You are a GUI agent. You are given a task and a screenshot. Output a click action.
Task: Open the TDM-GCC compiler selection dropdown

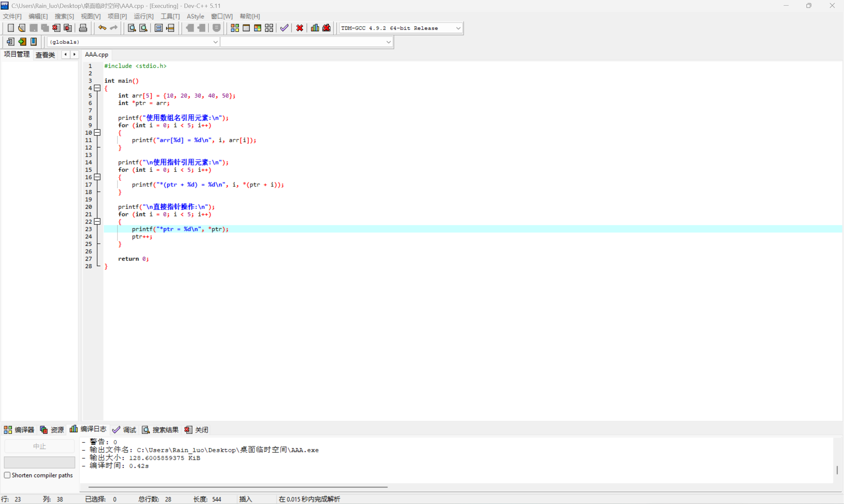tap(458, 28)
